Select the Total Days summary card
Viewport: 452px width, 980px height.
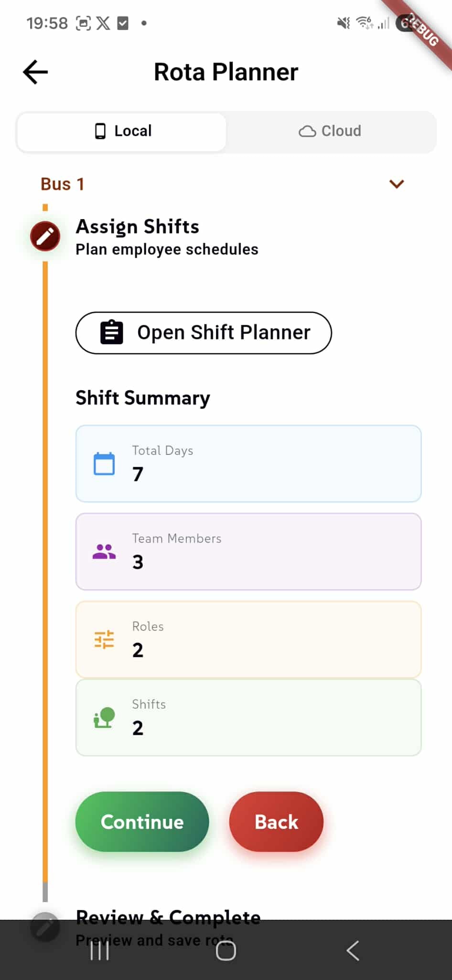click(x=248, y=463)
